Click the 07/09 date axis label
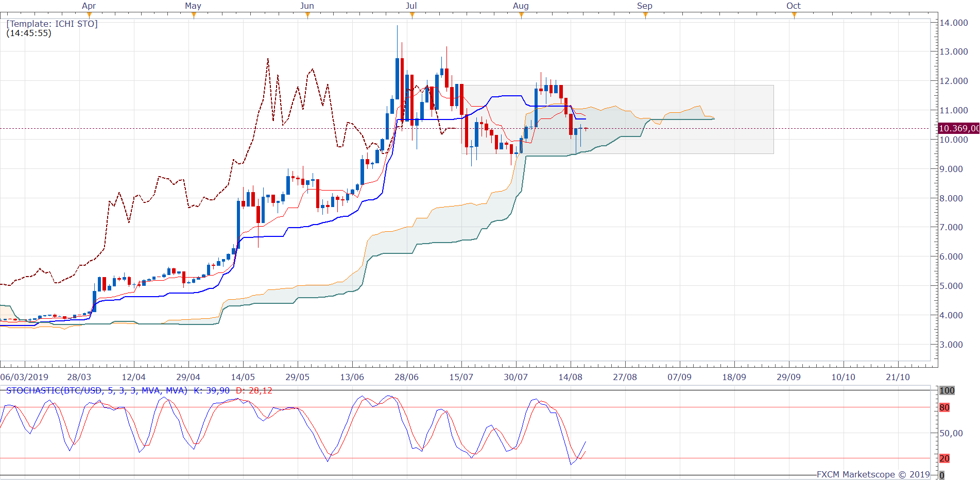The width and height of the screenshot is (980, 480). 680,377
